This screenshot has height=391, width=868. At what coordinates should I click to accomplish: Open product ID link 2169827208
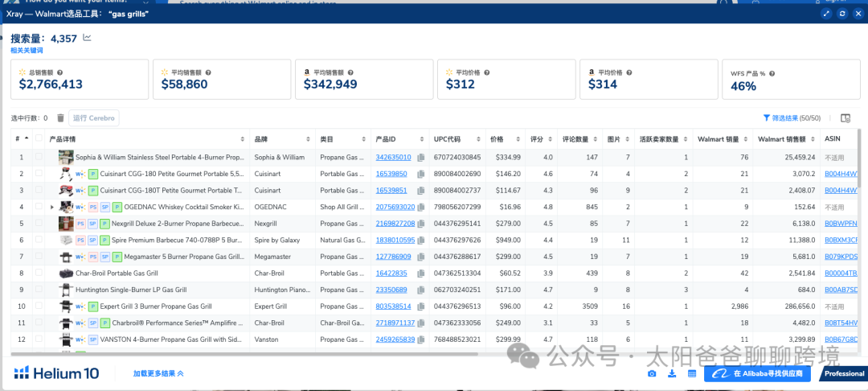(x=395, y=224)
